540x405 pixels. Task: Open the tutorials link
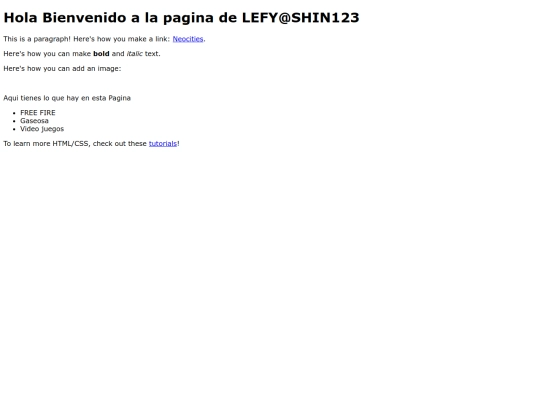[163, 144]
